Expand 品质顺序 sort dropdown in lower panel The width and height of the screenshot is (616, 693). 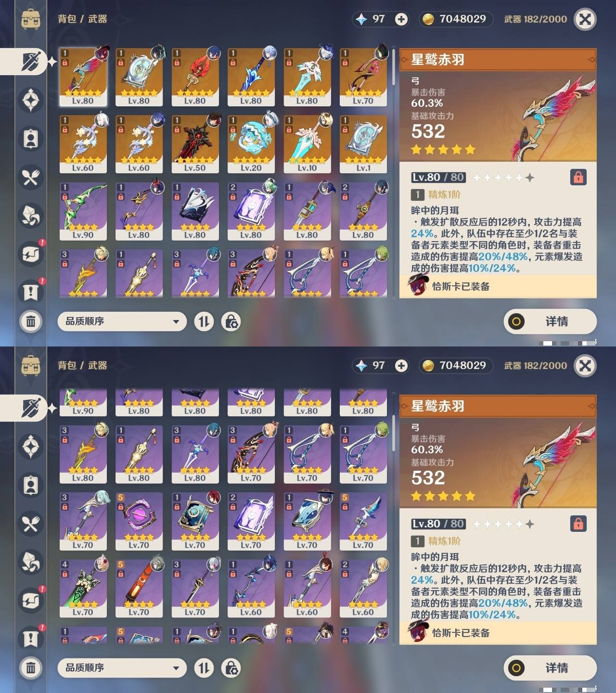122,668
